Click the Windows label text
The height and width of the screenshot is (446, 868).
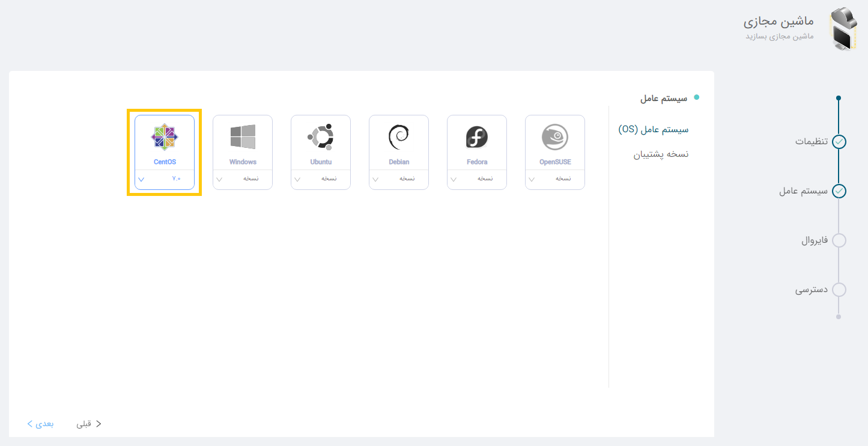tap(243, 162)
